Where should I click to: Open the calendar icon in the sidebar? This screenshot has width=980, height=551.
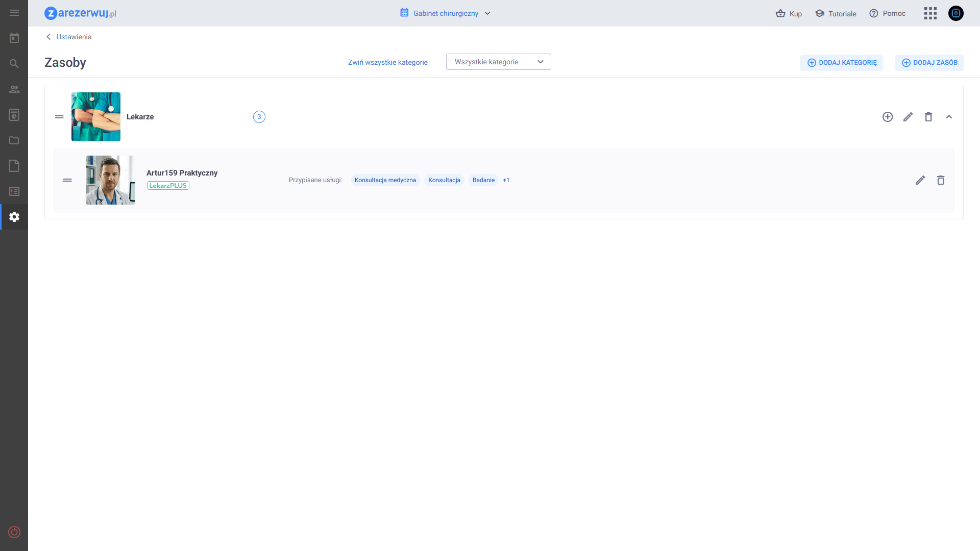pyautogui.click(x=14, y=38)
